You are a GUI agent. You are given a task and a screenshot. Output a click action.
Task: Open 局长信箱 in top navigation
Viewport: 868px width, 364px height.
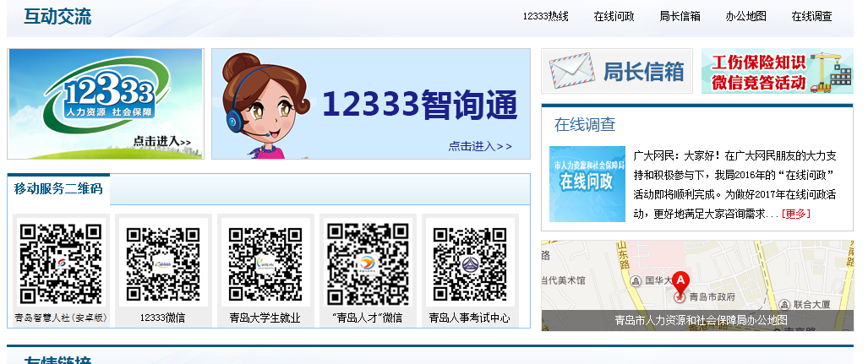coord(680,16)
